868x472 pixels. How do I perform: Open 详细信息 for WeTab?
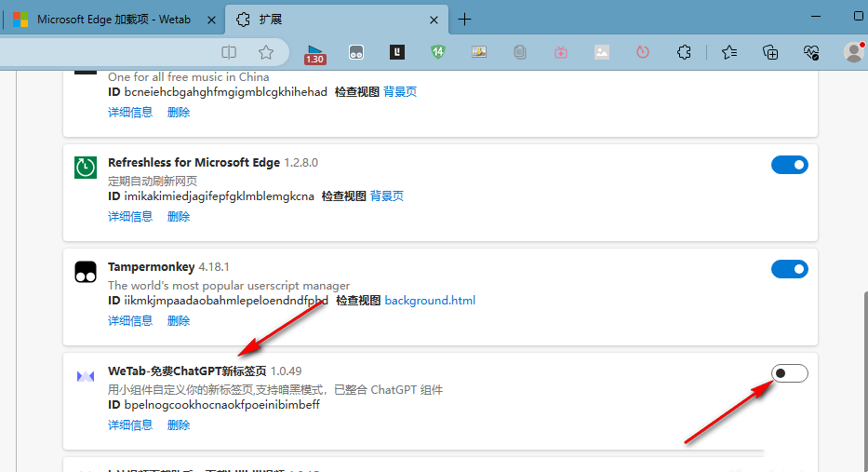130,425
